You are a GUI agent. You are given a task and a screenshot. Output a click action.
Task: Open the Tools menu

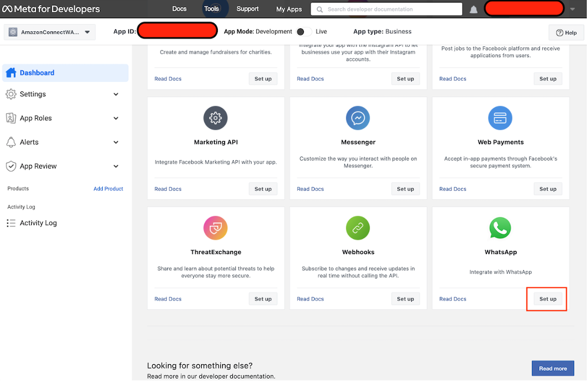tap(211, 8)
